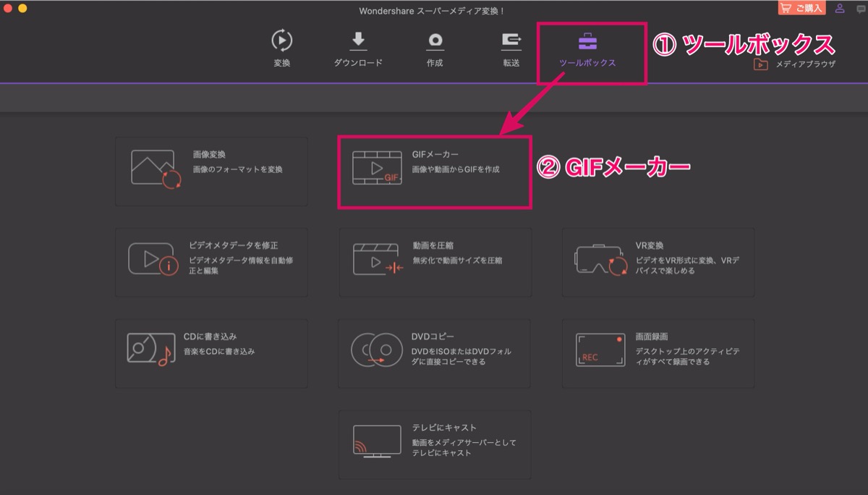Viewport: 868px width, 495px height.
Task: Minimize the window with the yellow button
Action: pos(22,9)
